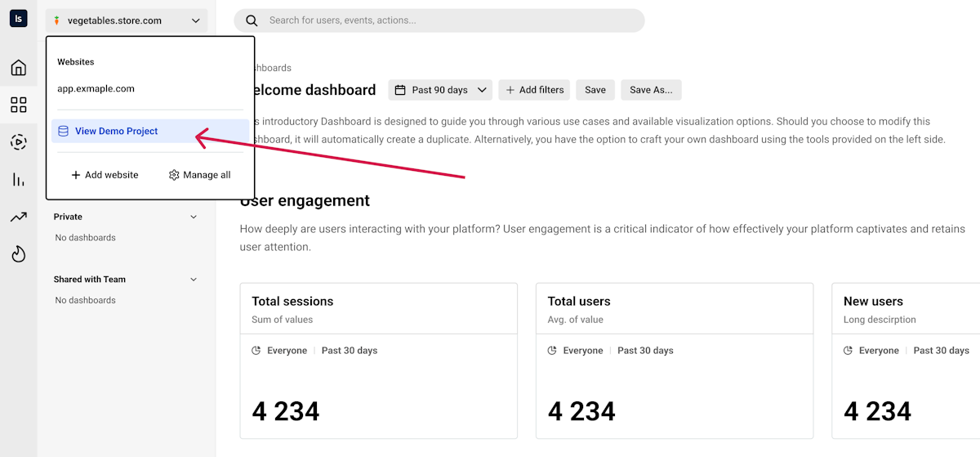The width and height of the screenshot is (980, 457).
Task: Open the bar chart metrics icon
Action: point(18,180)
